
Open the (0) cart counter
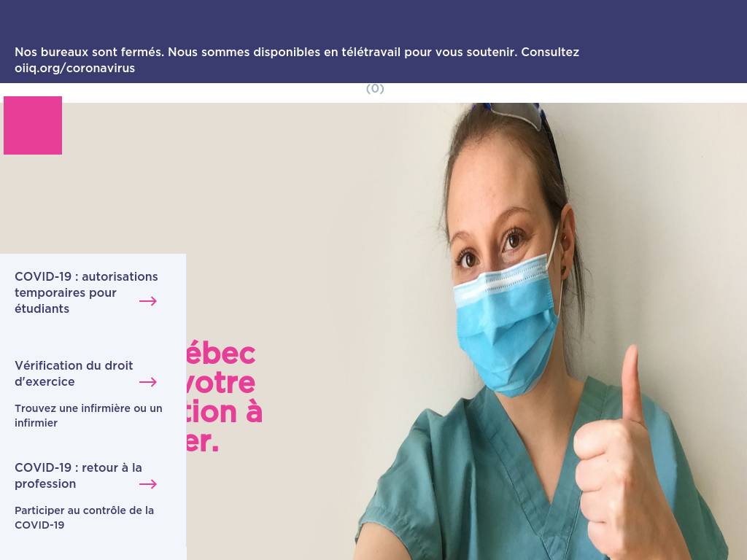tap(375, 88)
